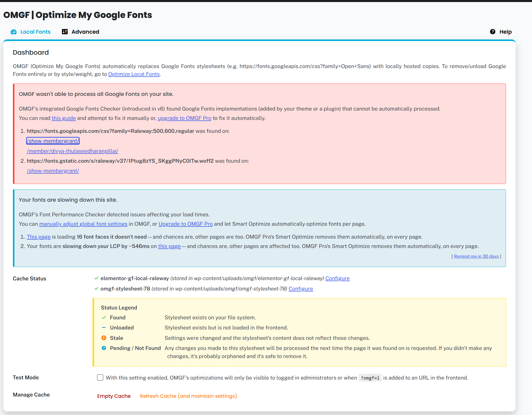Open first /show-membergrant/ link under Raleway stylesheet
The height and width of the screenshot is (415, 532).
pyautogui.click(x=53, y=141)
